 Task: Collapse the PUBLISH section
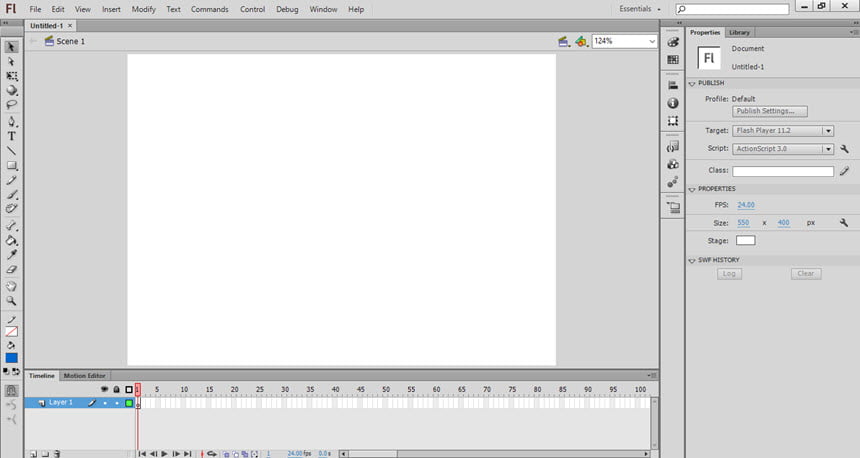692,83
